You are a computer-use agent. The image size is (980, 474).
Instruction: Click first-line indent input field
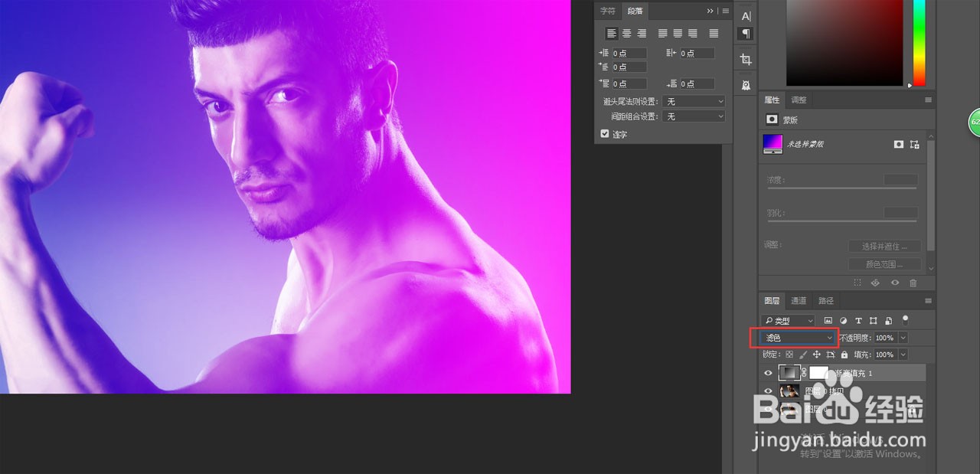click(x=629, y=67)
